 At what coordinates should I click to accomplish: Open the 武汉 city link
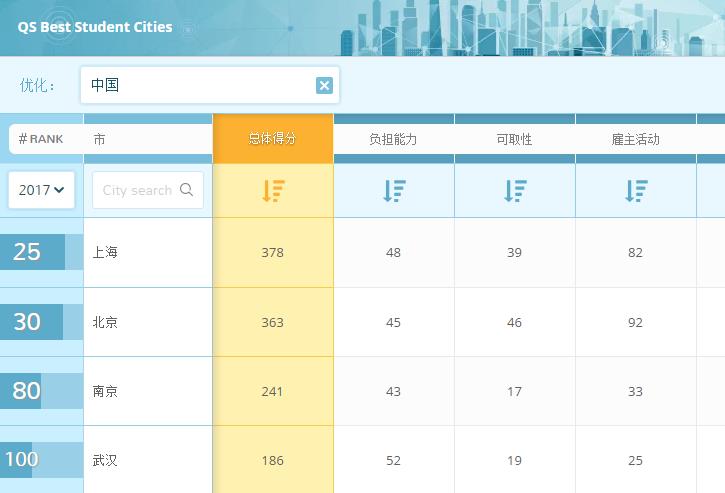[105, 461]
